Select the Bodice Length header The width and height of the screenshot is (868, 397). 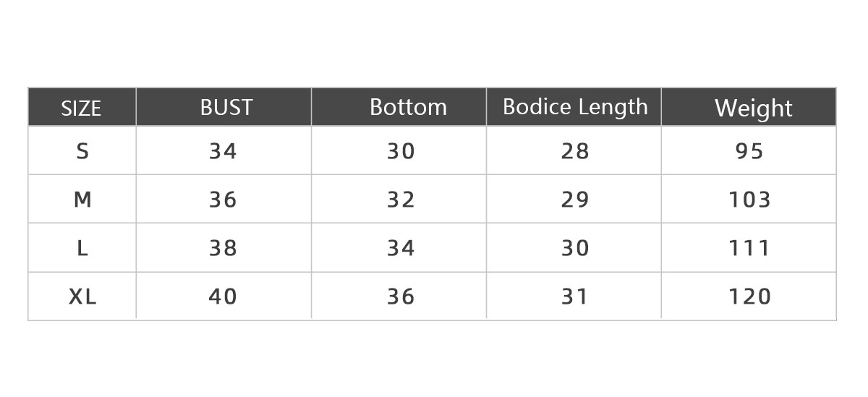(x=575, y=107)
